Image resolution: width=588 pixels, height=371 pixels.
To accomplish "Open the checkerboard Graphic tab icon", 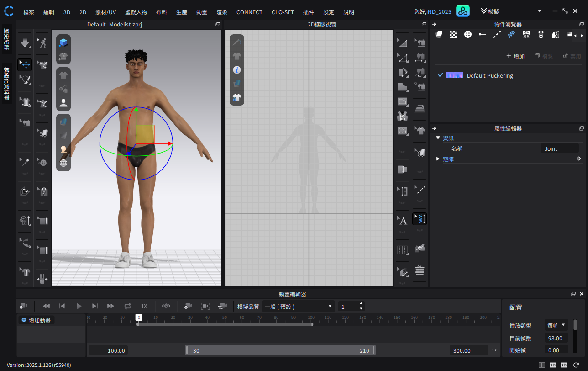I will pyautogui.click(x=453, y=34).
